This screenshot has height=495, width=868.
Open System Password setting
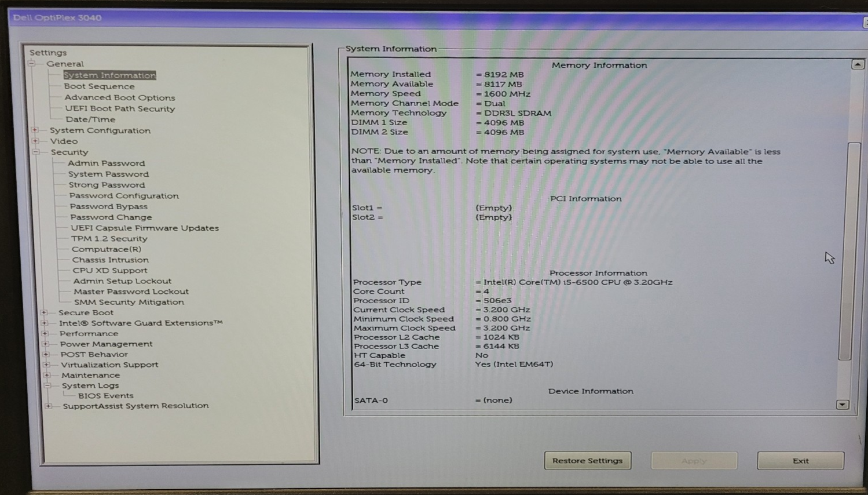(x=108, y=174)
